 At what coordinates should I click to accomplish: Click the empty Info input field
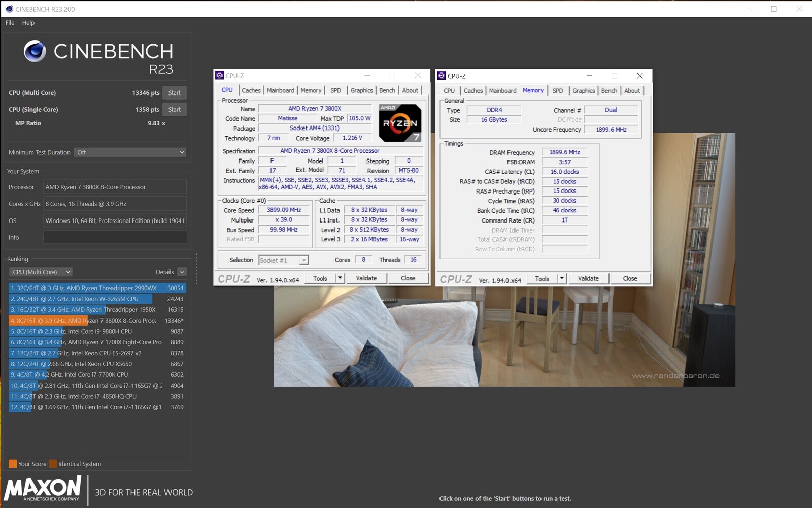point(115,237)
